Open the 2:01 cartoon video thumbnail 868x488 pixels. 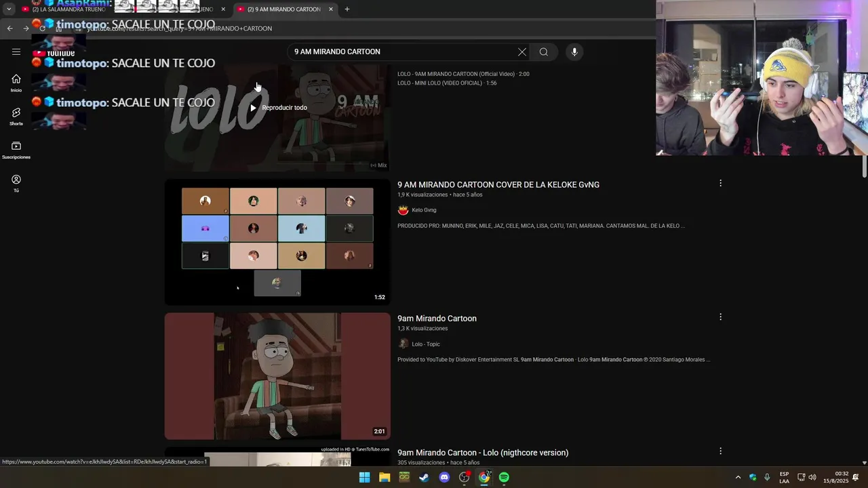[277, 376]
